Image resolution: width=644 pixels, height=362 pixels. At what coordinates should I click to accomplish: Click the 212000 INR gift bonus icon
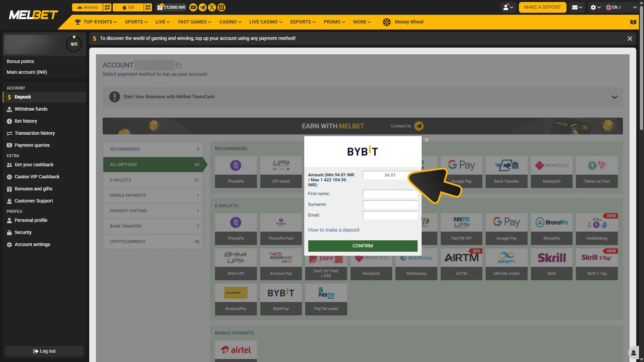[171, 7]
